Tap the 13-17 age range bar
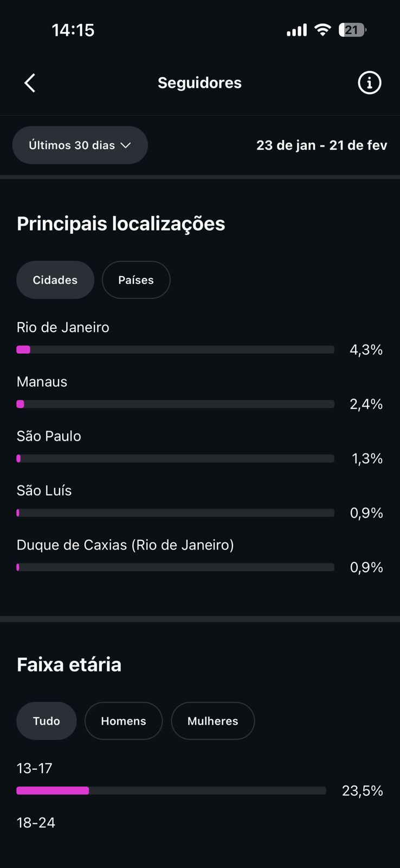 pos(171,791)
